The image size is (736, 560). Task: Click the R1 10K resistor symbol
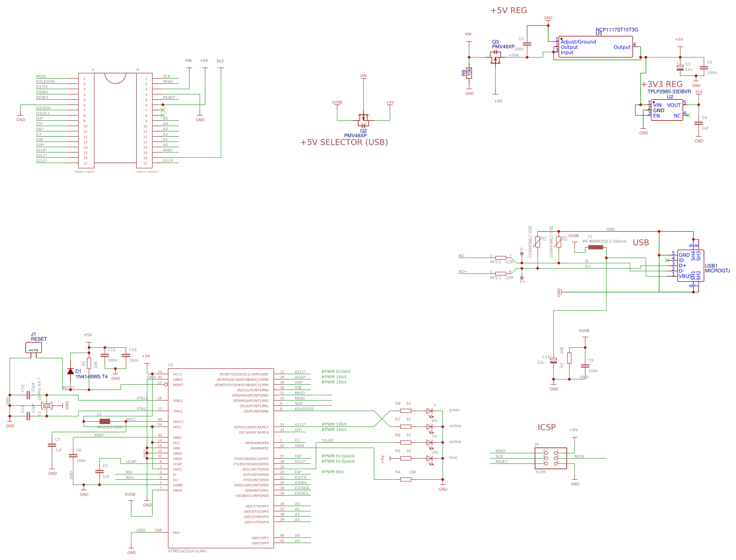(x=89, y=363)
